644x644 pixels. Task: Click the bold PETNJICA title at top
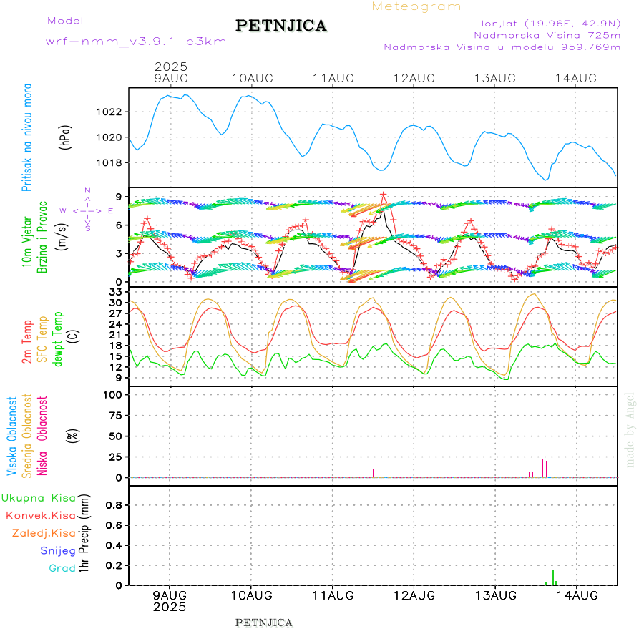pyautogui.click(x=281, y=26)
